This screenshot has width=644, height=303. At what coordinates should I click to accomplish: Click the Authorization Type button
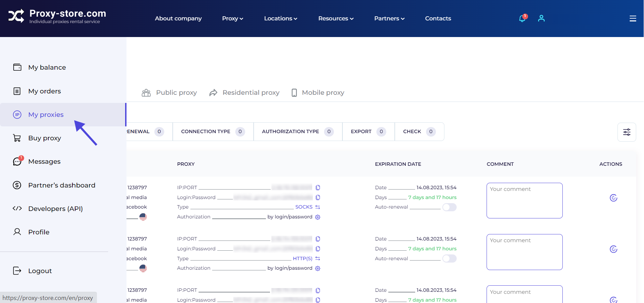coord(298,131)
